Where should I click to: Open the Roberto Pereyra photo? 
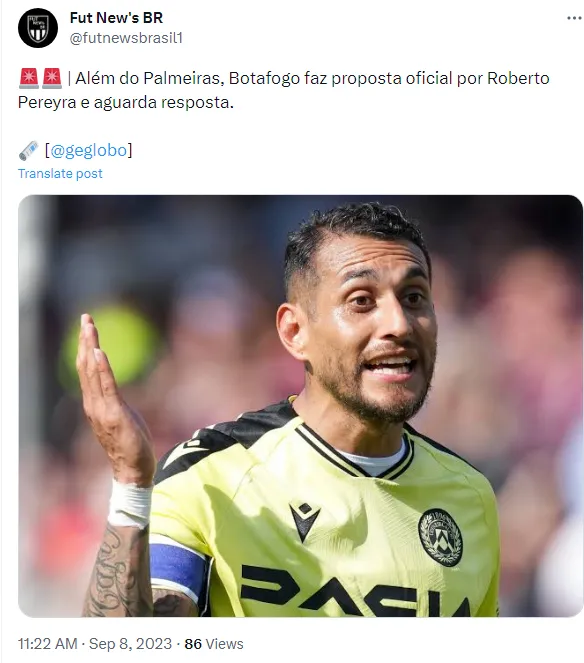click(301, 405)
